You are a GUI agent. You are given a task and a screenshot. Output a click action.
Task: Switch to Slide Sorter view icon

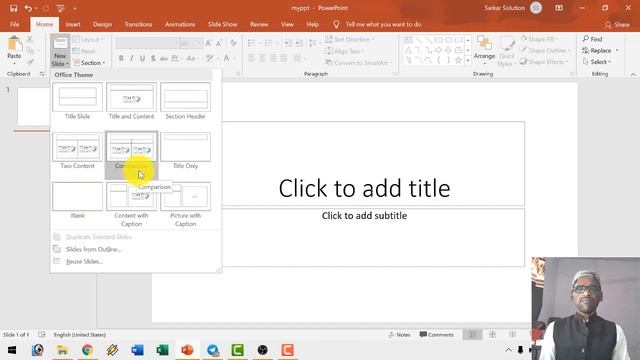pos(493,335)
